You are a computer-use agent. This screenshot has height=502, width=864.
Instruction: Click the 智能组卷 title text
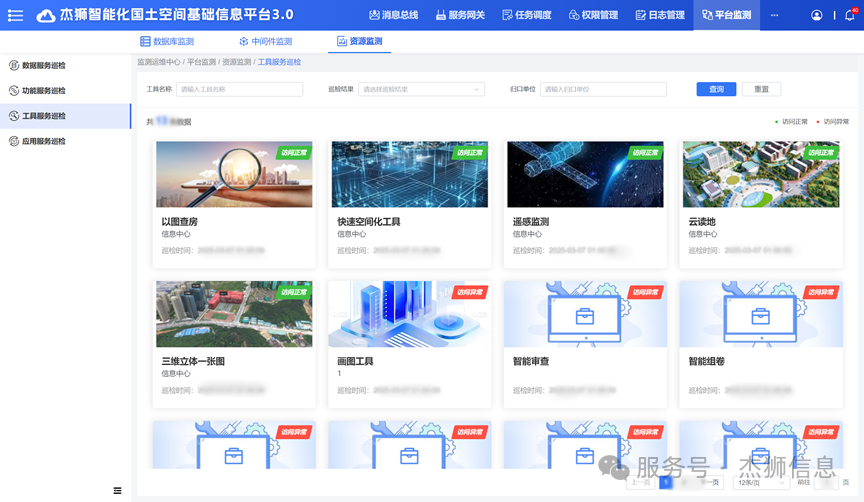pos(706,361)
